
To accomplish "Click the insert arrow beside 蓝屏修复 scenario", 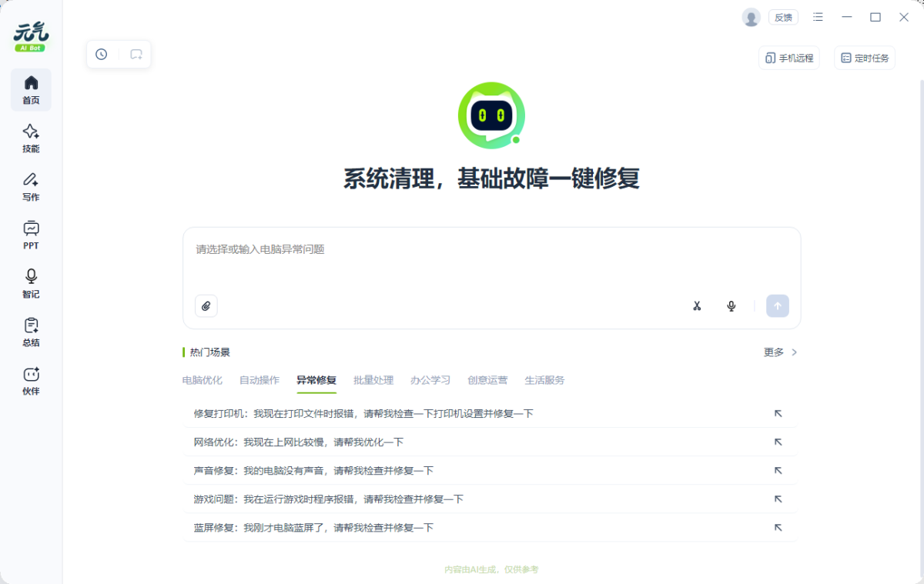I will pos(778,527).
